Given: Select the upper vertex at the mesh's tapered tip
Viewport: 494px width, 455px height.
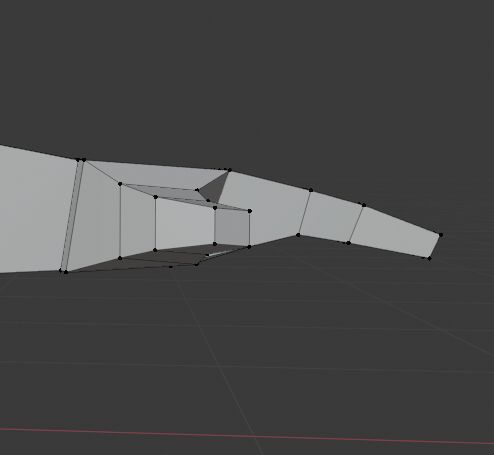Looking at the screenshot, I should coord(441,235).
